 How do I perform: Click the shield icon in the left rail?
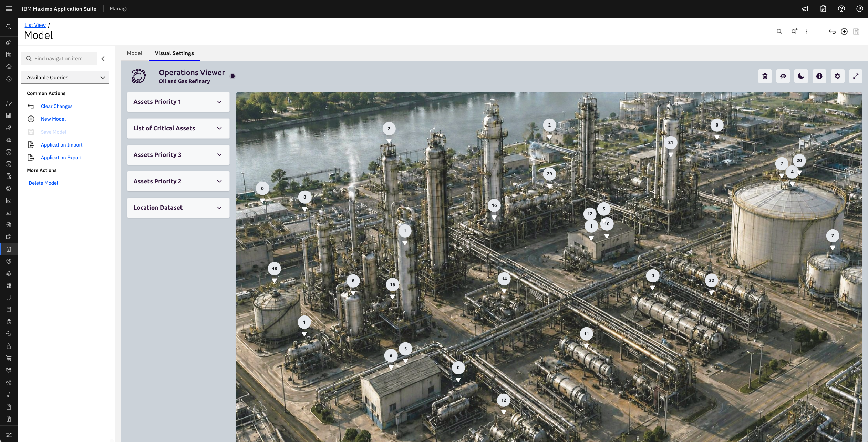[9, 298]
